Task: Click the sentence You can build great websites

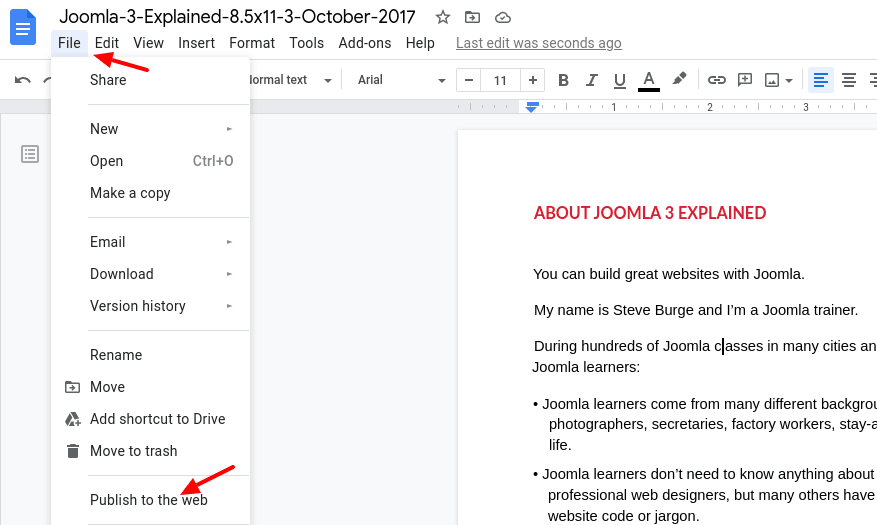Action: (x=669, y=275)
